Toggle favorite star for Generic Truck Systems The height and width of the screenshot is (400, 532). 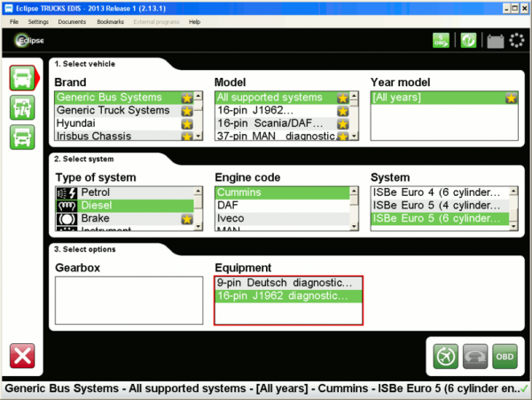[x=186, y=111]
